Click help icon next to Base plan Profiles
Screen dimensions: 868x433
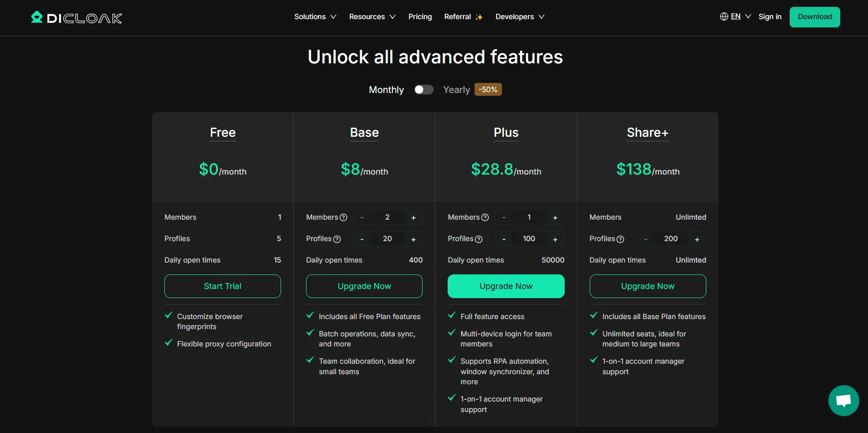click(337, 239)
